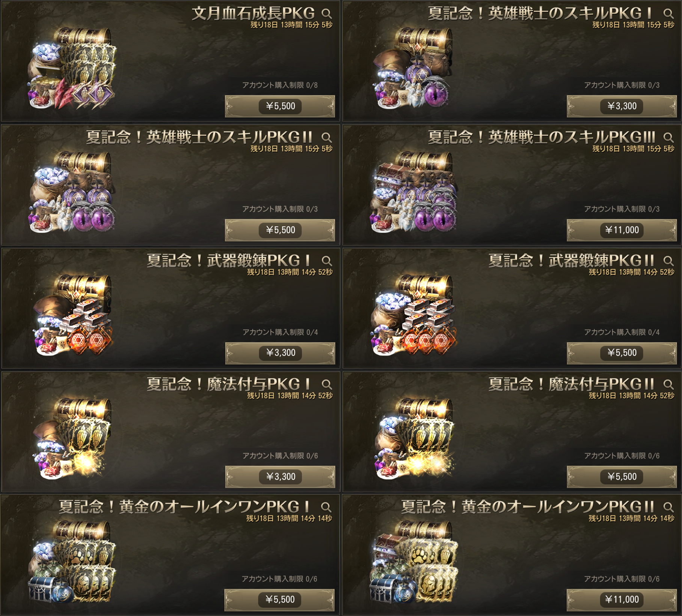Click 英雄戦士のスキルPKG II title text

pos(199,137)
